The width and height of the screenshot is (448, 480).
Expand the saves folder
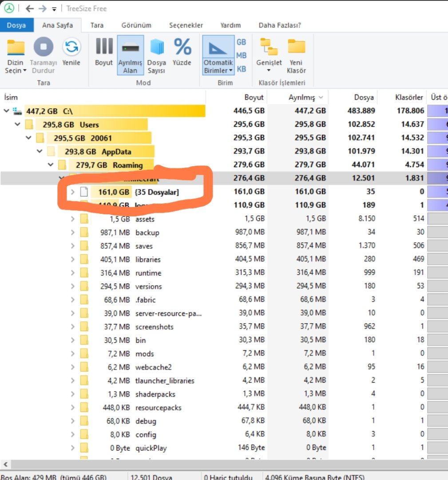click(72, 246)
